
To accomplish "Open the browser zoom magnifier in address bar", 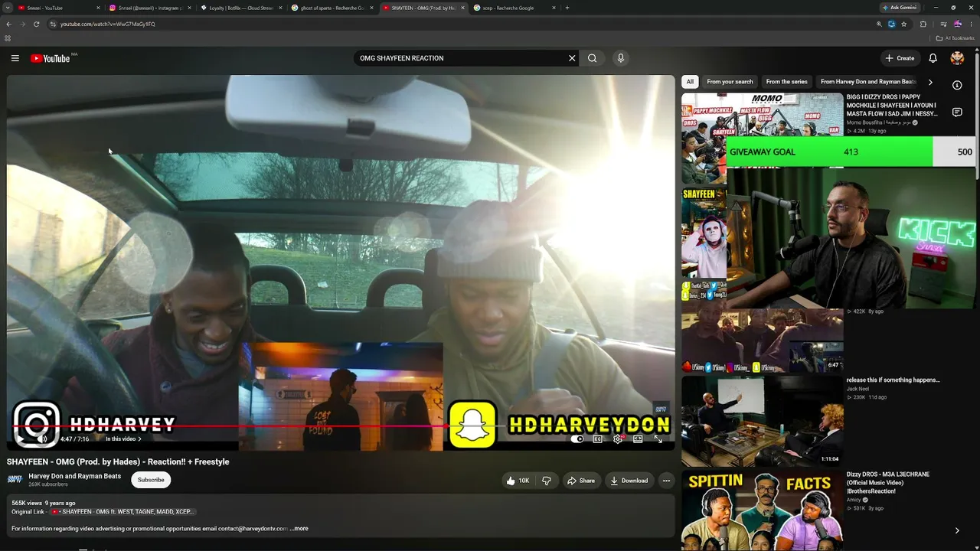I will [x=879, y=24].
